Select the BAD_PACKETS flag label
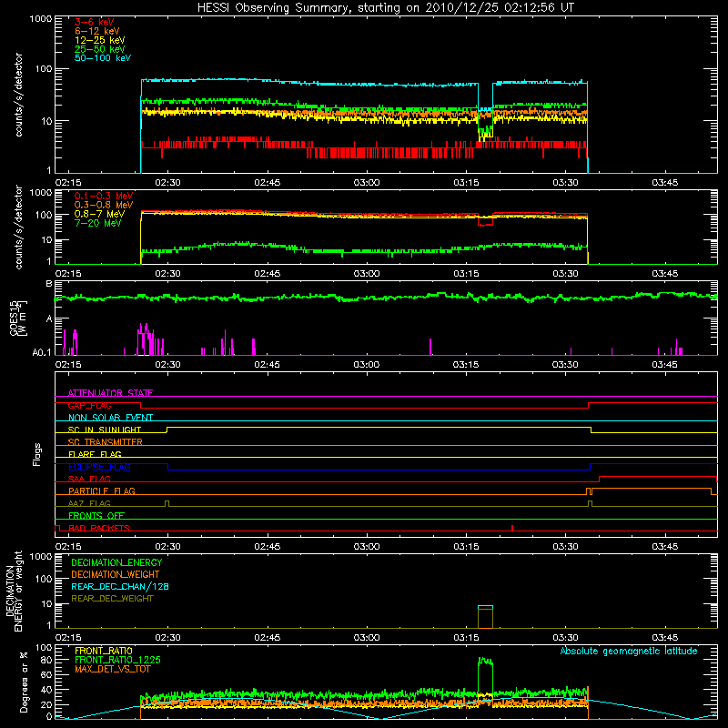 pos(99,528)
